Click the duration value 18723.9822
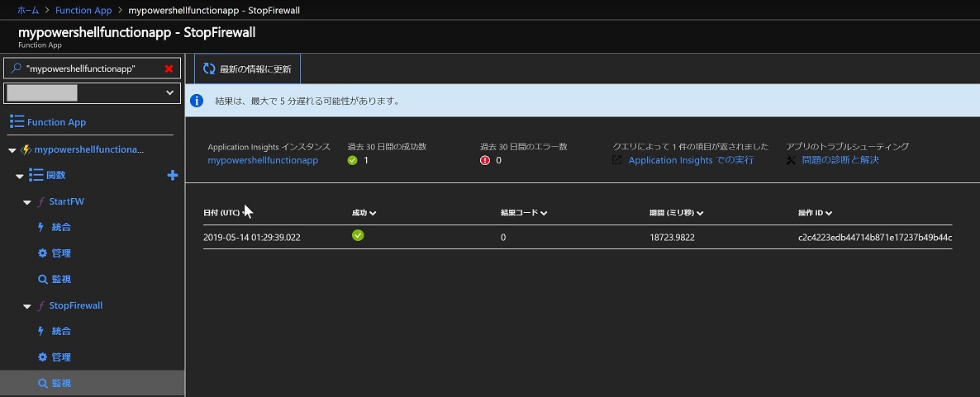 click(673, 238)
